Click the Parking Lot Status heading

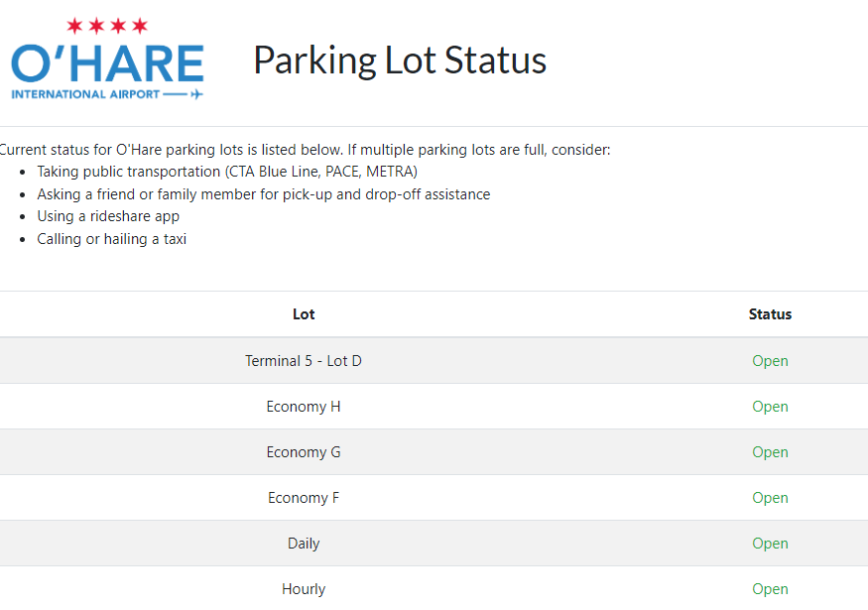click(400, 60)
